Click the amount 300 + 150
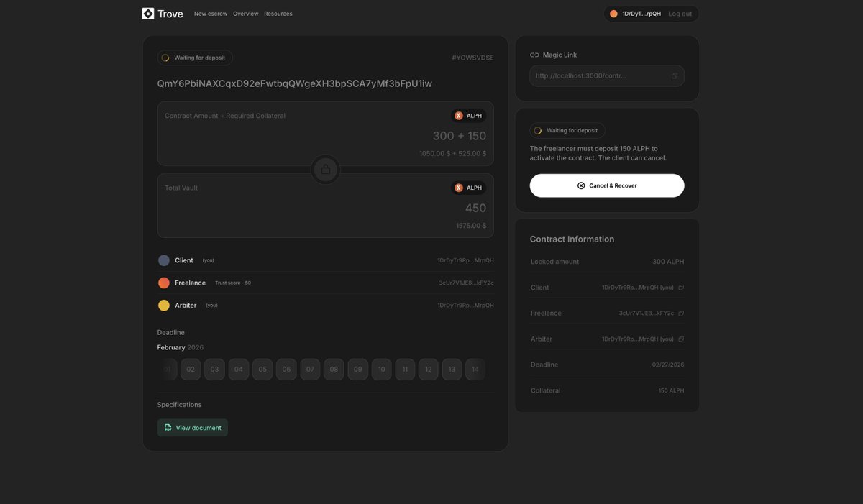This screenshot has width=863, height=504. (459, 136)
